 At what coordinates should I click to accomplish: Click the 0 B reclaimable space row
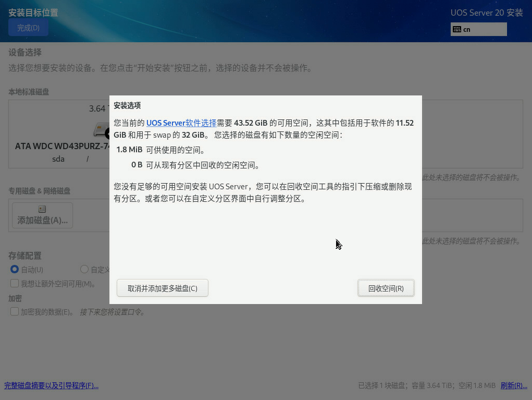click(x=196, y=165)
